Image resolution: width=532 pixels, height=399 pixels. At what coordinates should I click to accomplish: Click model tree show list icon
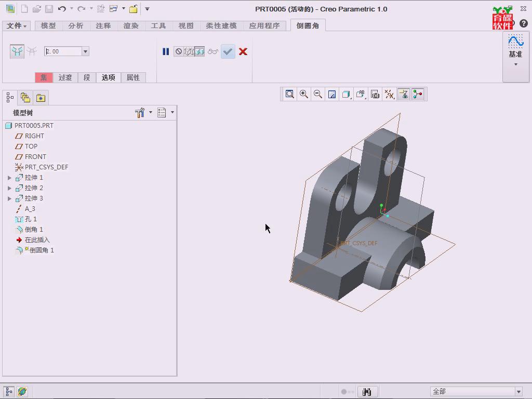coord(162,113)
